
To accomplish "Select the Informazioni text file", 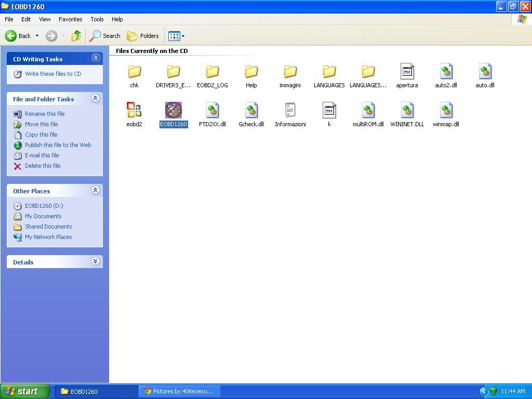I will pos(290,110).
